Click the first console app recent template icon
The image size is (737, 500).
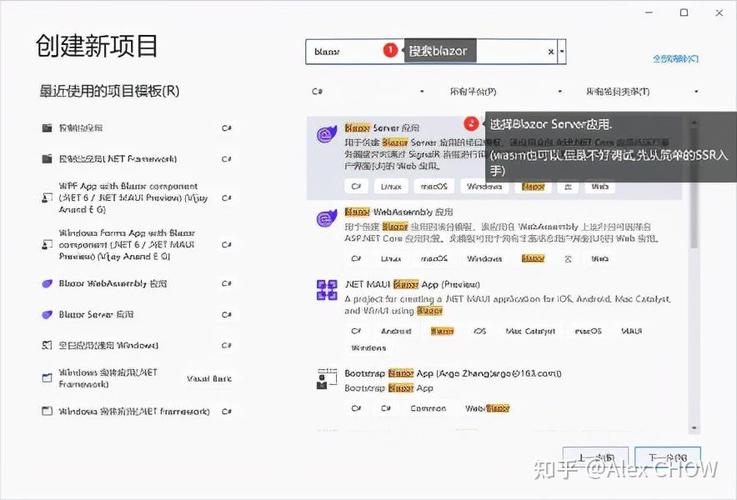pyautogui.click(x=47, y=128)
